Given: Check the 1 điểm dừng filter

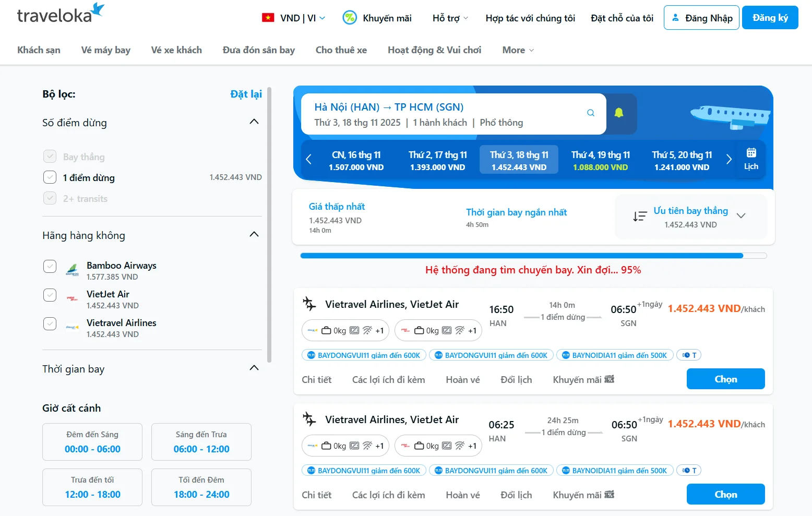Looking at the screenshot, I should 50,177.
